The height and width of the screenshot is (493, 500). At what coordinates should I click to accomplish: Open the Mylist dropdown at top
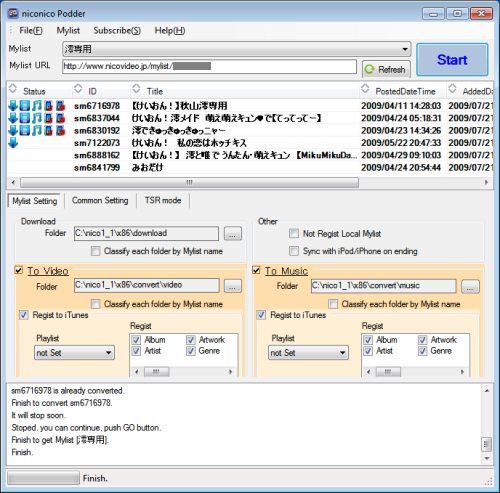[236, 49]
